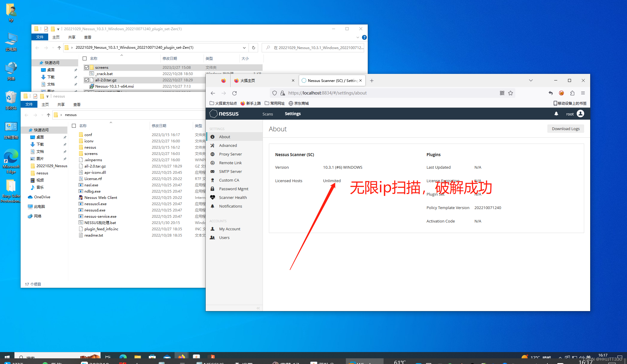Open the Firefox extensions puzzle icon

572,93
